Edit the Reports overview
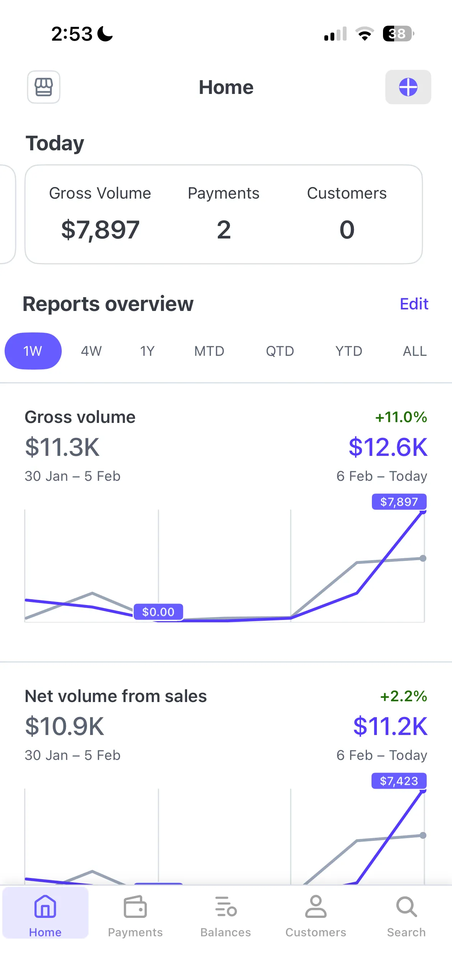The image size is (452, 980). pyautogui.click(x=414, y=304)
